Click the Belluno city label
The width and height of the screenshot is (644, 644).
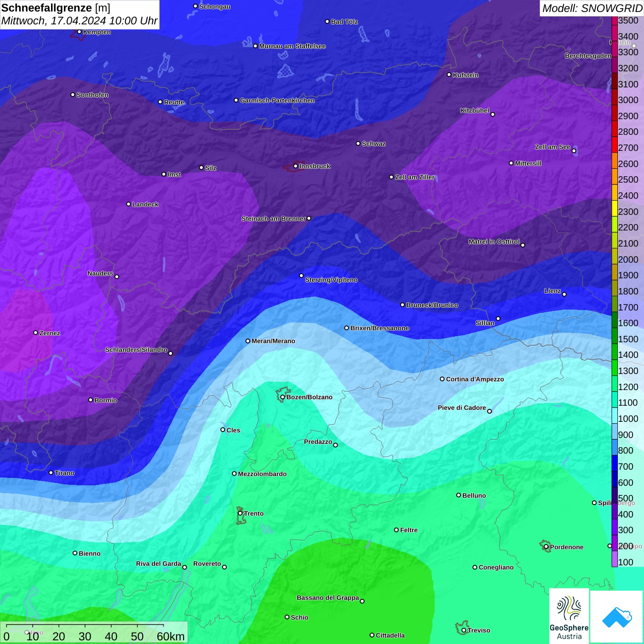[x=474, y=495]
